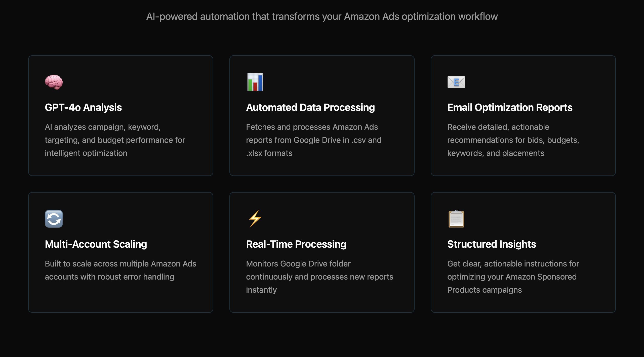Select the Multi-Account Scaling heading
This screenshot has height=357, width=644.
click(96, 244)
